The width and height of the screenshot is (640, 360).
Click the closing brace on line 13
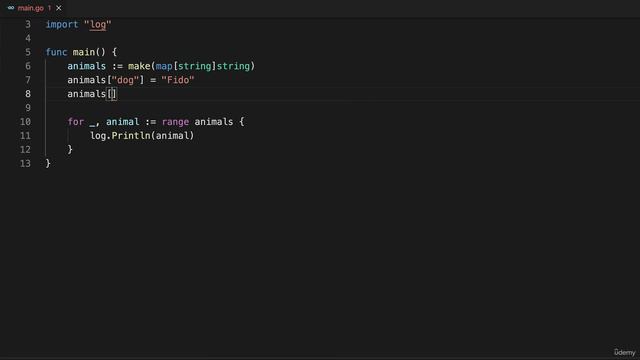48,163
